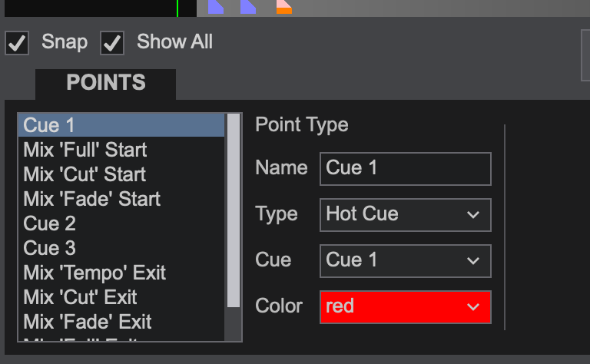The image size is (590, 364).
Task: Select Cue 3 in the points list
Action: tap(121, 248)
